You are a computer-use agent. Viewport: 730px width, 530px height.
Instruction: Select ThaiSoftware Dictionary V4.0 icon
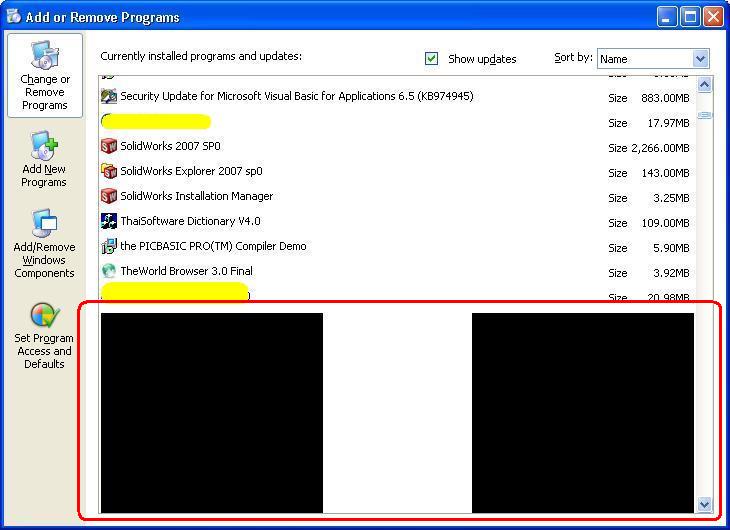(109, 221)
